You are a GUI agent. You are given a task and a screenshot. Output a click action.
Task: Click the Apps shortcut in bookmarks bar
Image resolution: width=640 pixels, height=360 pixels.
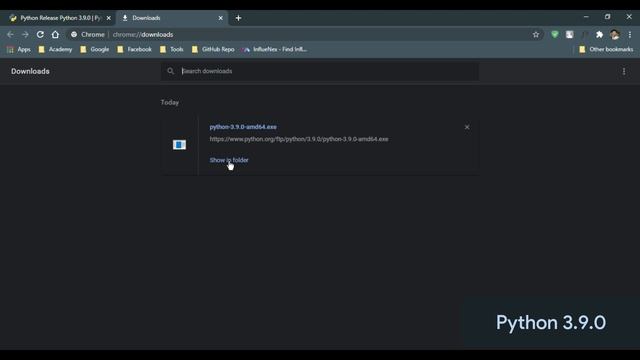19,49
